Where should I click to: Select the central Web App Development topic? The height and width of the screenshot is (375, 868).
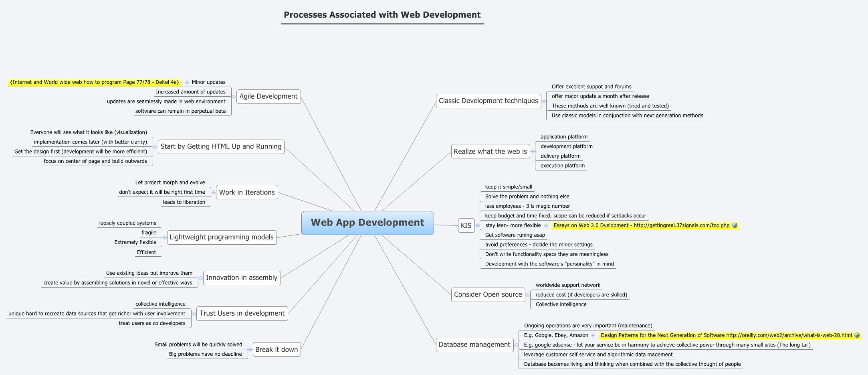coord(367,223)
